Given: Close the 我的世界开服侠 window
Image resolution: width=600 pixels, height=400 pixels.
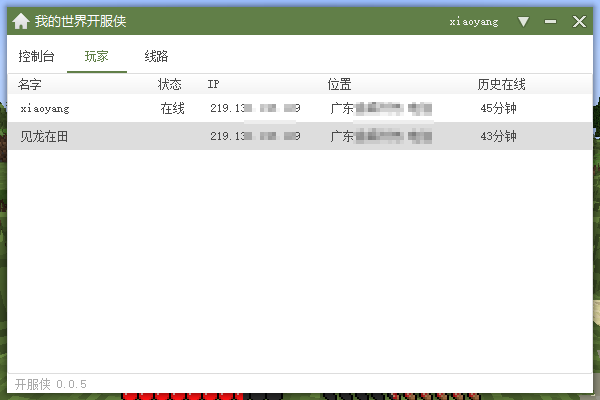Looking at the screenshot, I should coord(579,21).
